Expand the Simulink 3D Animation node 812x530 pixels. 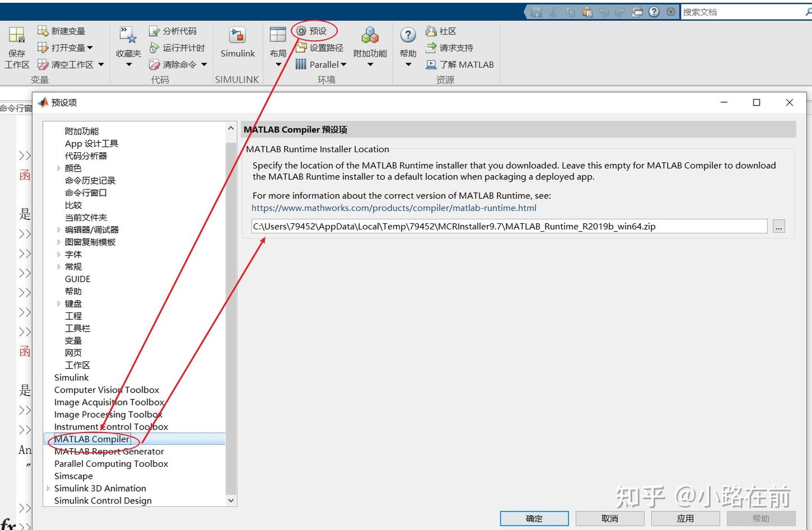[48, 488]
